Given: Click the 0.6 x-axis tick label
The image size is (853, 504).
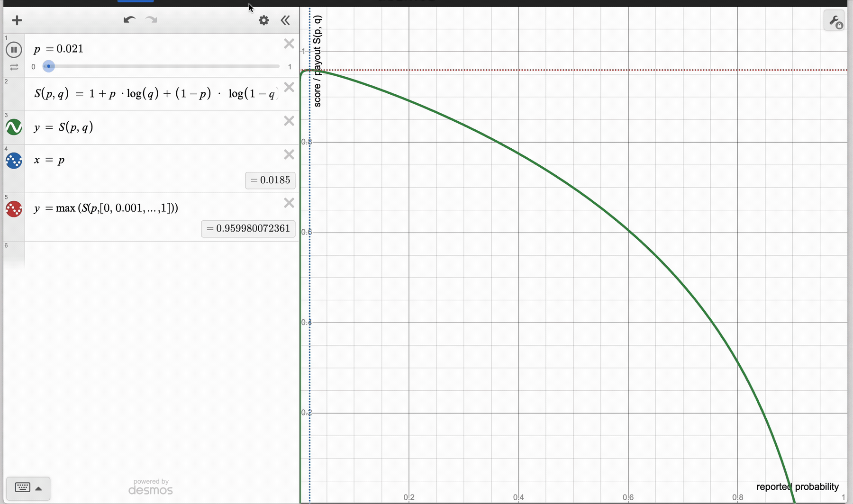Looking at the screenshot, I should [x=628, y=497].
